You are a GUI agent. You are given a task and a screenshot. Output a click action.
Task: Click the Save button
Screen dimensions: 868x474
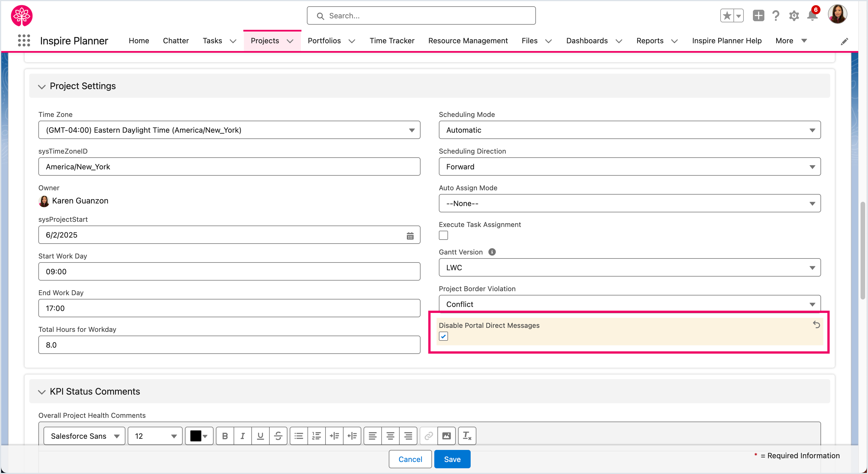pos(452,459)
